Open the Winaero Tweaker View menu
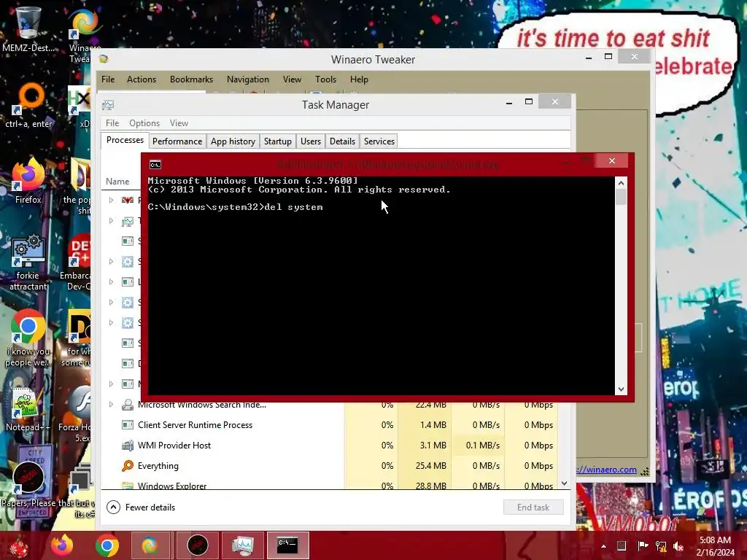747x560 pixels. click(x=292, y=79)
